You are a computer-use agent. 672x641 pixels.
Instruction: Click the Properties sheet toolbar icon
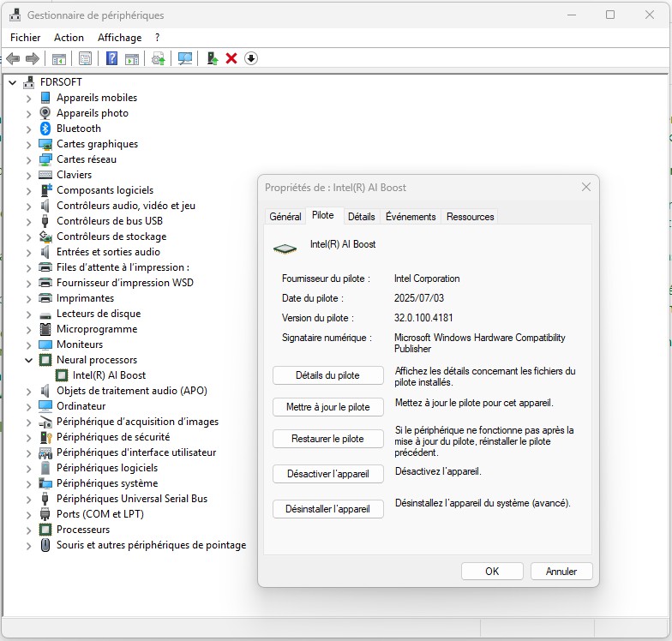coord(85,58)
